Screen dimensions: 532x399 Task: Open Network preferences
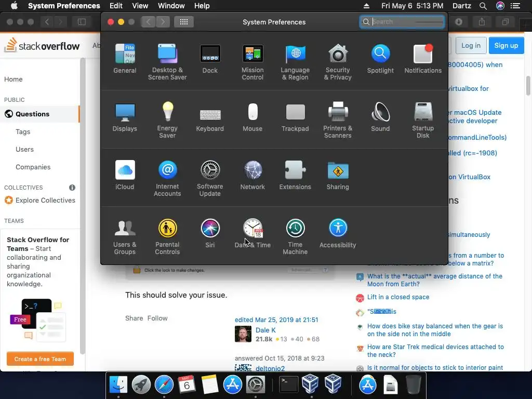click(x=252, y=175)
